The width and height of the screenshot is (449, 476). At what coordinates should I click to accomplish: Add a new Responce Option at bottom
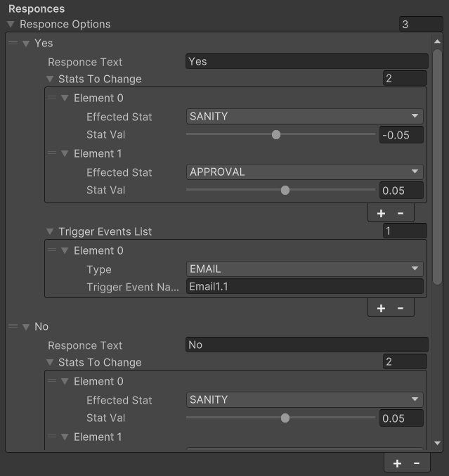[x=397, y=463]
